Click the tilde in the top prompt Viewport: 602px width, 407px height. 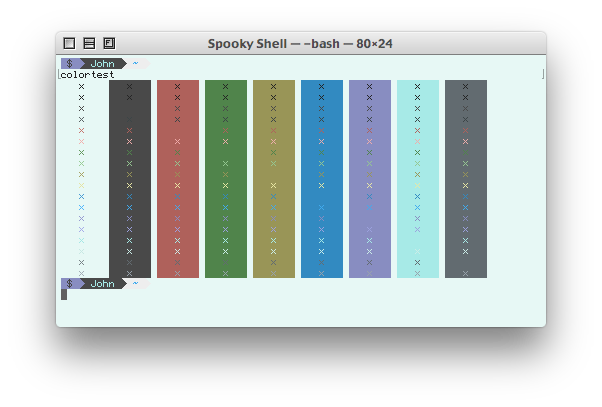click(135, 63)
